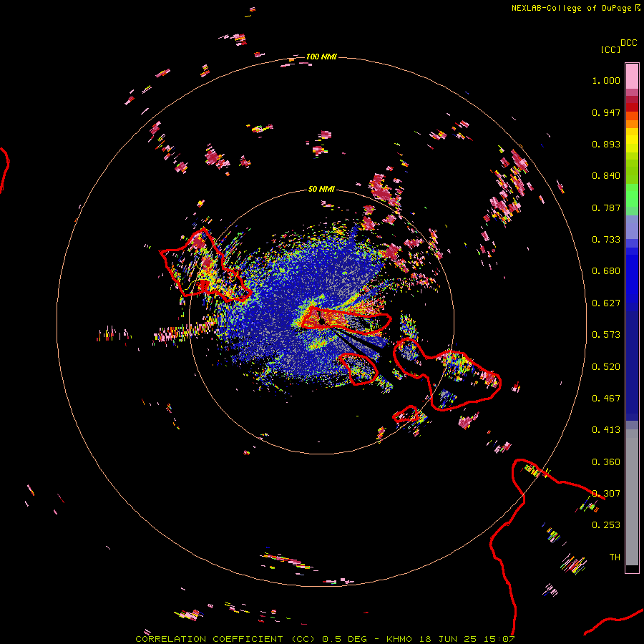Click the CORRELATION COEFFICIENT caption at bottom
This screenshot has height=644, width=644.
click(325, 639)
